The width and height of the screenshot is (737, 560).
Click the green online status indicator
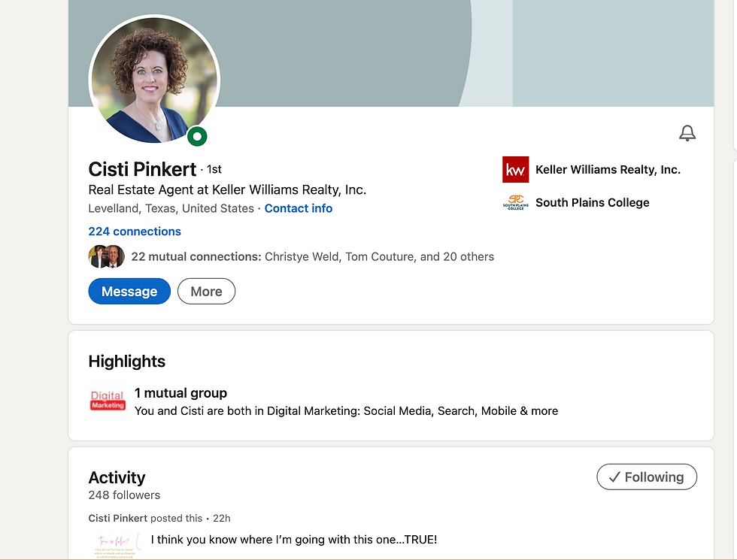197,137
